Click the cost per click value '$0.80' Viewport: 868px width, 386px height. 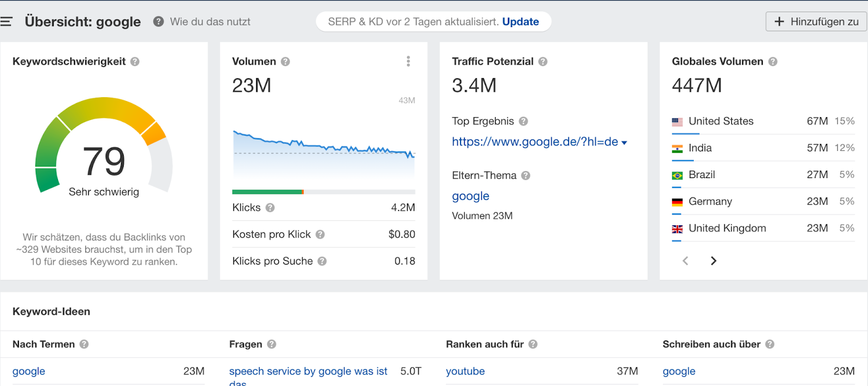(402, 235)
